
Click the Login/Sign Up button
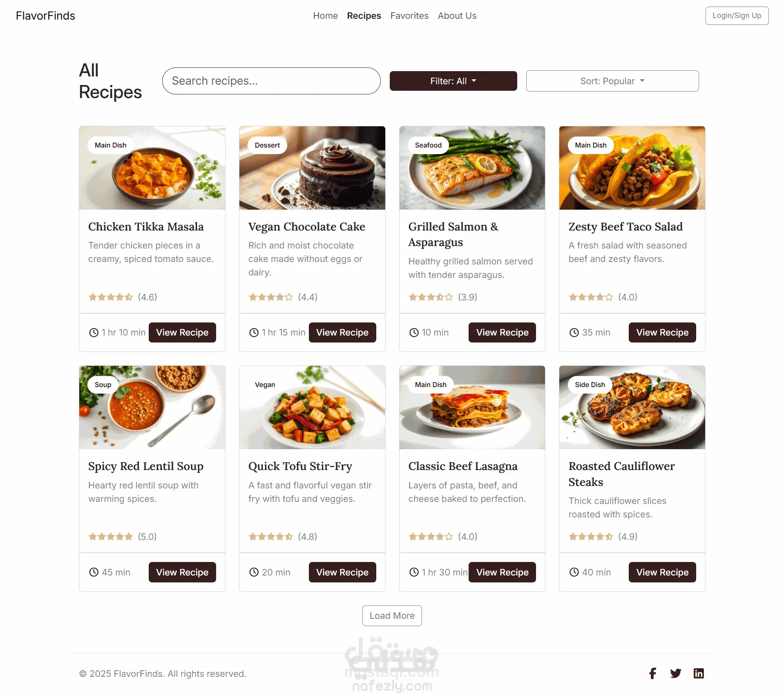click(737, 16)
